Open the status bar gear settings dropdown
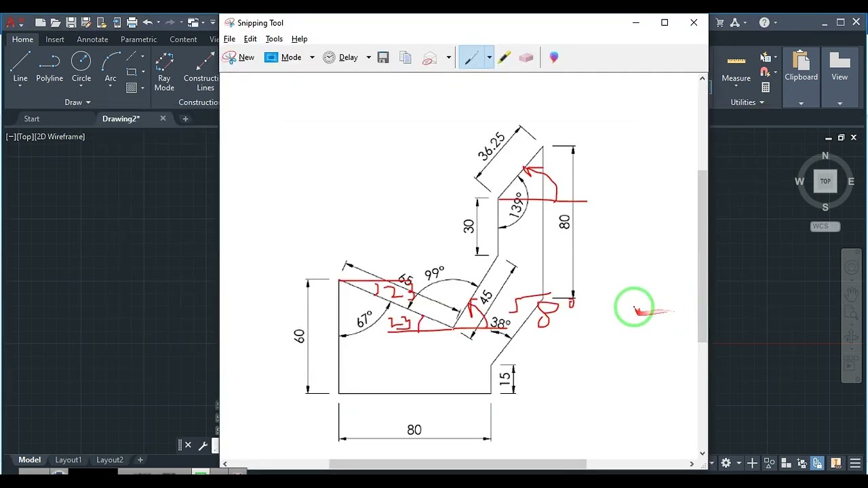The image size is (868, 488). 738,463
